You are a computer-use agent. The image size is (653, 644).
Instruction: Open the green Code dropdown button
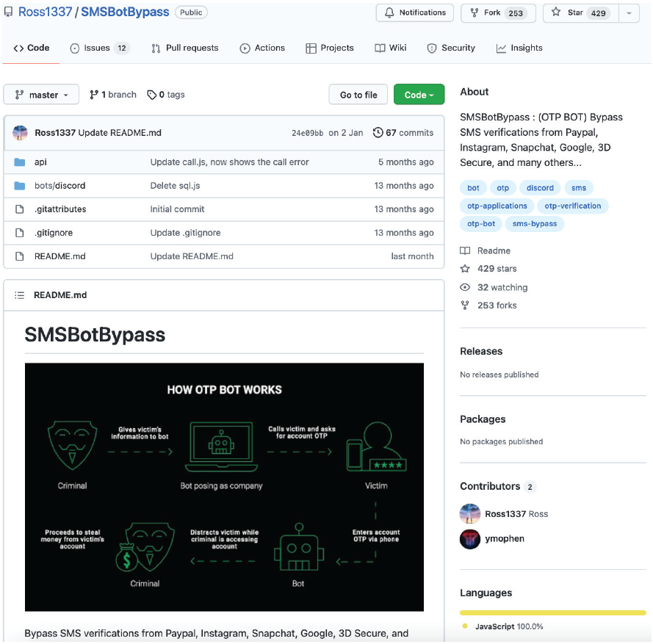click(x=419, y=95)
